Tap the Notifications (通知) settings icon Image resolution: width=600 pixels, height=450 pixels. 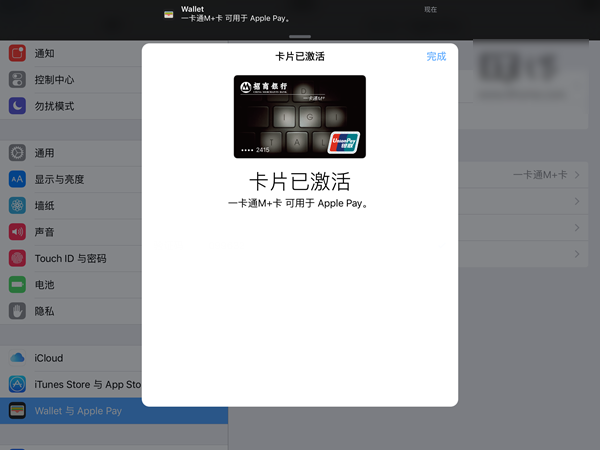point(17,53)
